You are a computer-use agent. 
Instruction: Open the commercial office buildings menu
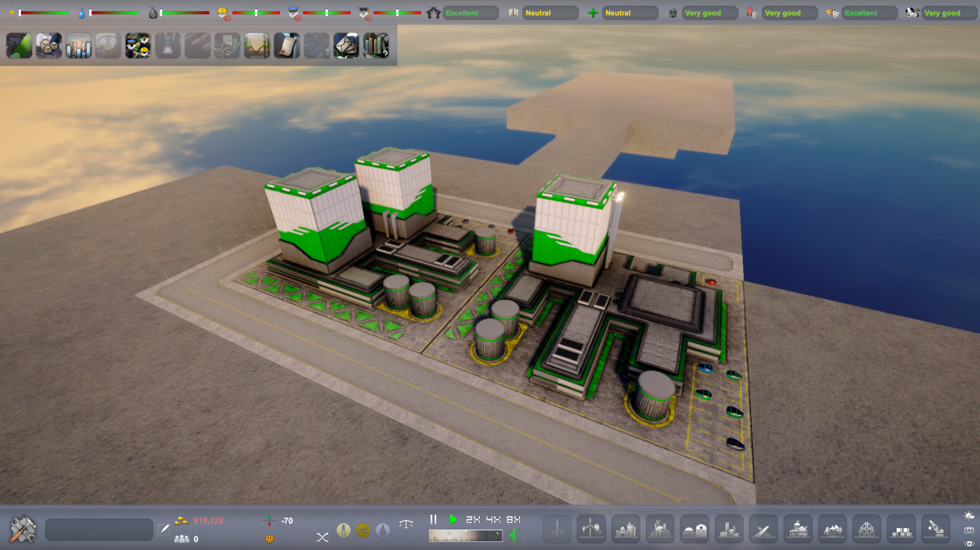(660, 529)
